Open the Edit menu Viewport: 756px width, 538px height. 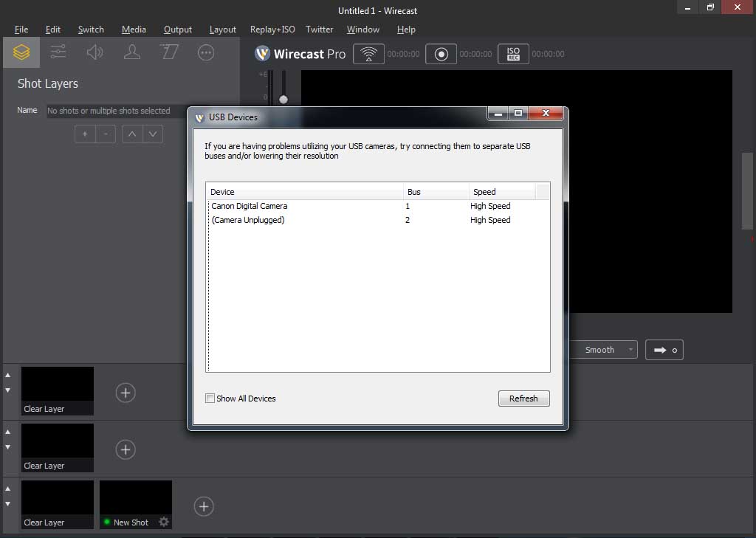[x=53, y=30]
